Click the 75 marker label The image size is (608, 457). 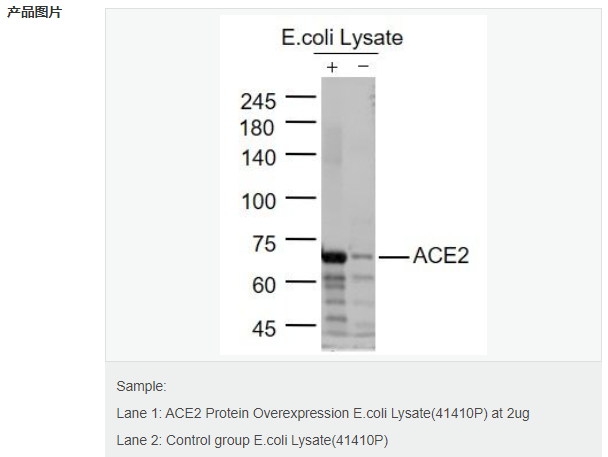click(264, 244)
